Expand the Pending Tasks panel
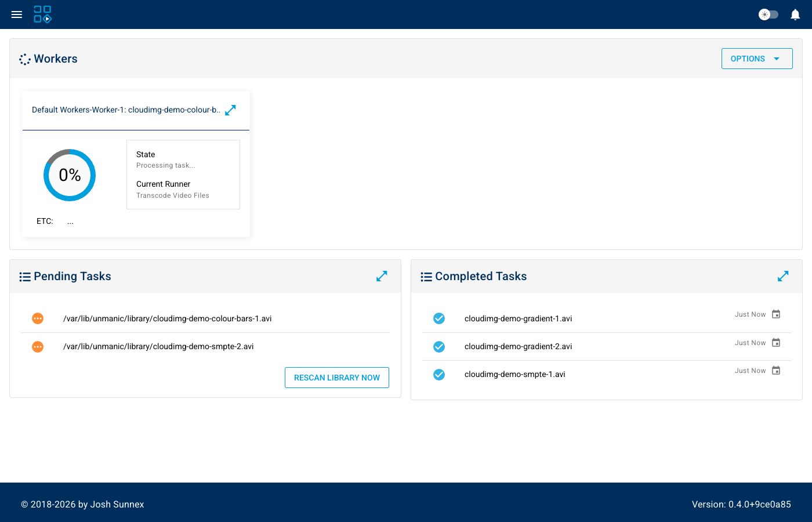 click(382, 276)
